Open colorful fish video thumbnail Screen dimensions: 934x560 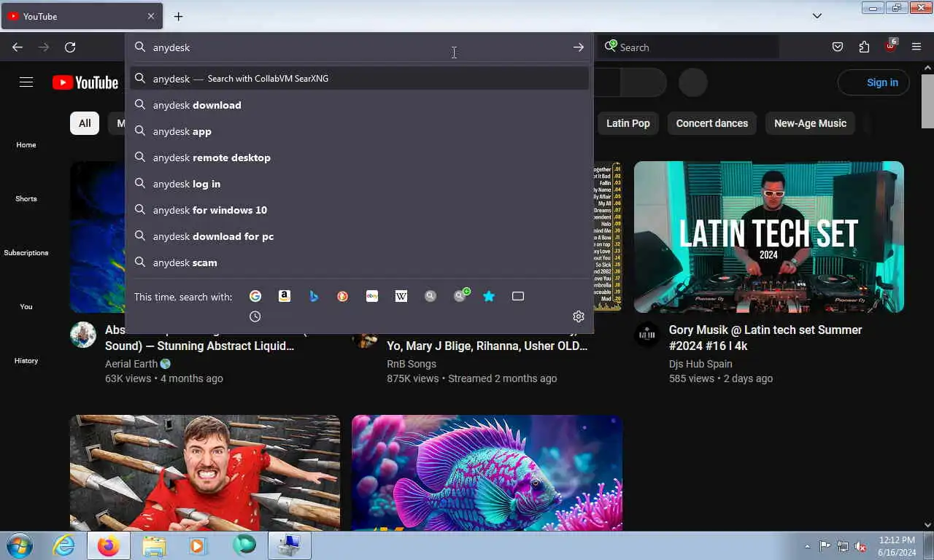tap(487, 473)
